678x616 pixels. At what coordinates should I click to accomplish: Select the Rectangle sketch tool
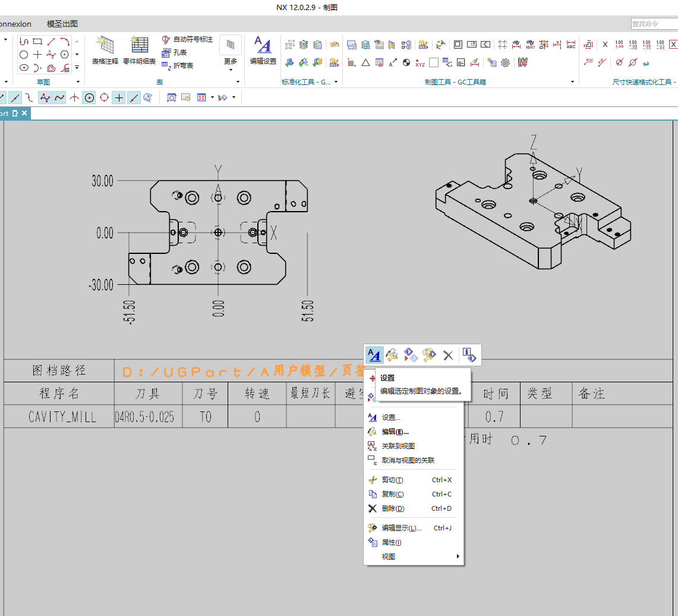pos(37,42)
